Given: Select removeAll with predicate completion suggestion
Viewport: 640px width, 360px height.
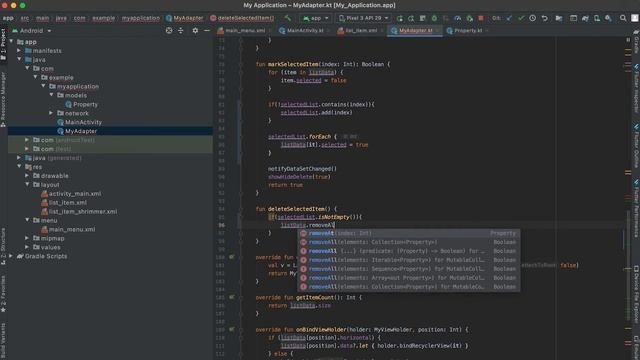Looking at the screenshot, I should [409, 251].
